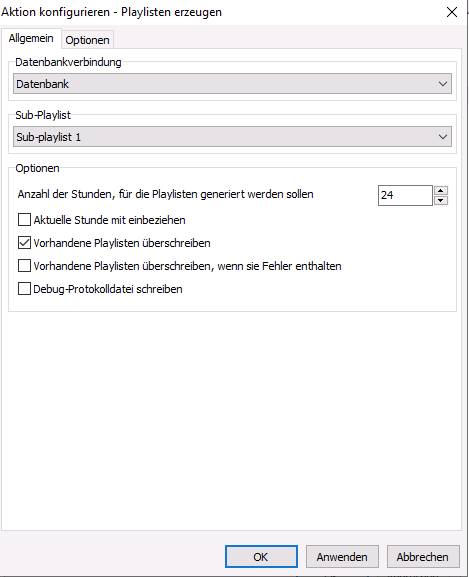Uncheck 'Vorhandene Playlisten überschreiben'
Viewport: 469px width, 577px height.
(x=24, y=243)
